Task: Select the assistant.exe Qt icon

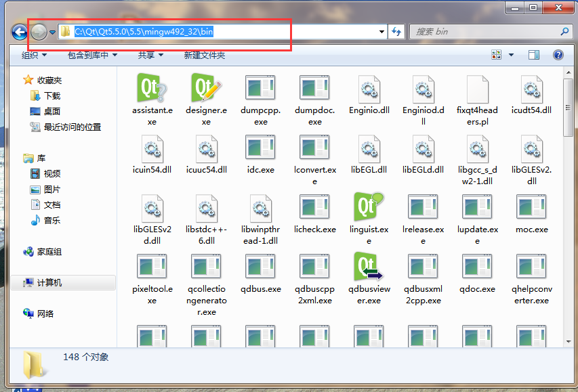Action: click(x=152, y=89)
